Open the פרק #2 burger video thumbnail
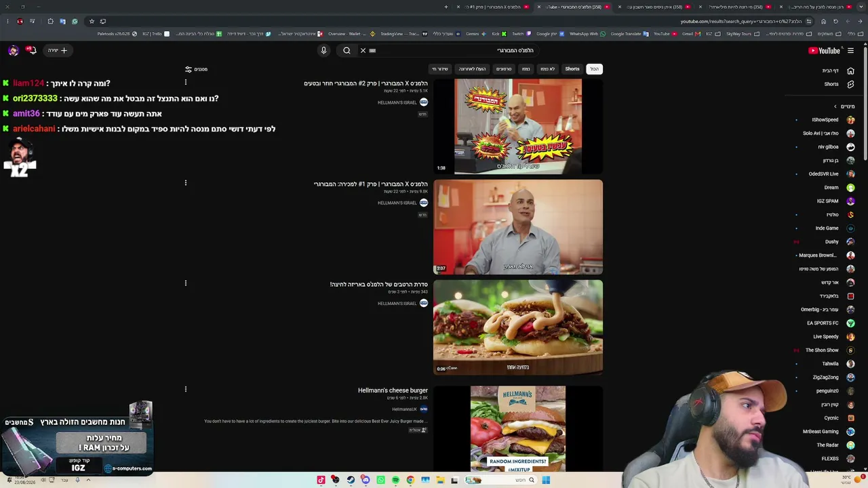 tap(518, 126)
